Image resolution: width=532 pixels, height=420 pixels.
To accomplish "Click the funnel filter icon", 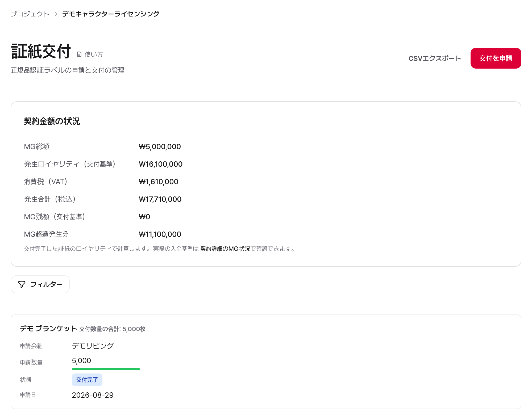I will [x=22, y=284].
